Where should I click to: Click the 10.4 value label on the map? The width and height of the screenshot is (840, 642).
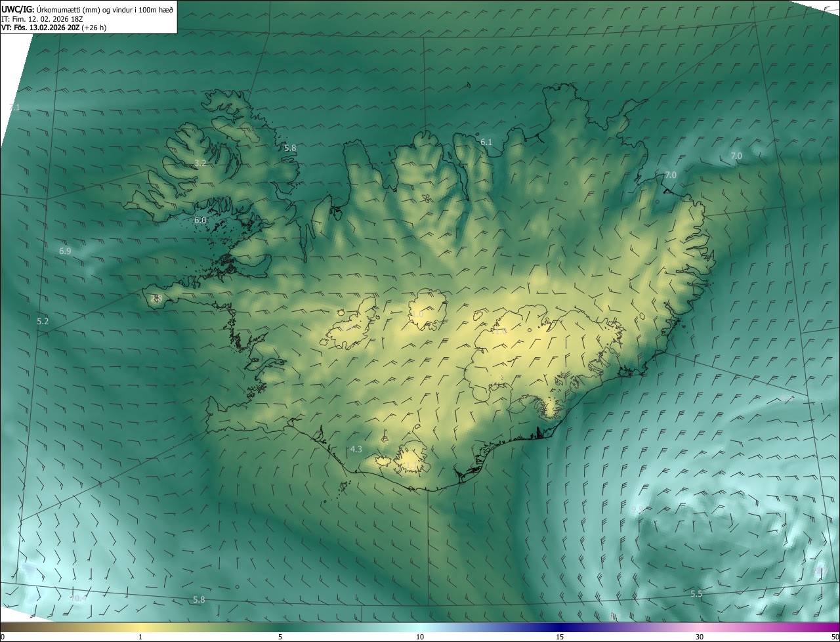click(x=78, y=598)
